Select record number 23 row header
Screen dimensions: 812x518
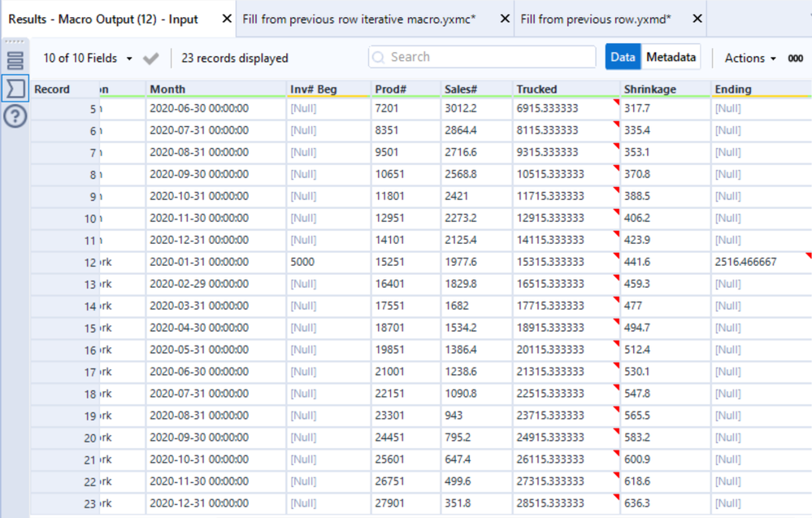(x=65, y=504)
